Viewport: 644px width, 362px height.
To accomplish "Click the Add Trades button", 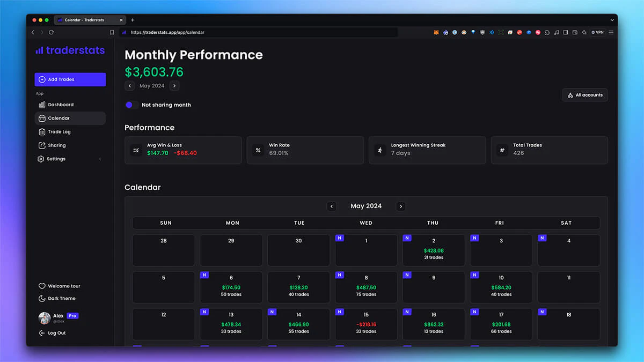I will tap(70, 79).
